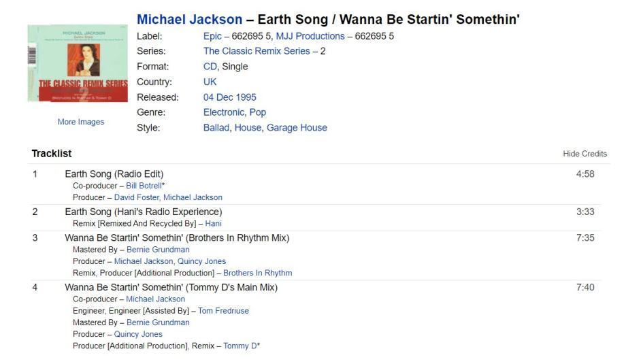Viewport: 626px width, 364px height.
Task: Click the 04 Dec 1995 release date
Action: click(230, 97)
